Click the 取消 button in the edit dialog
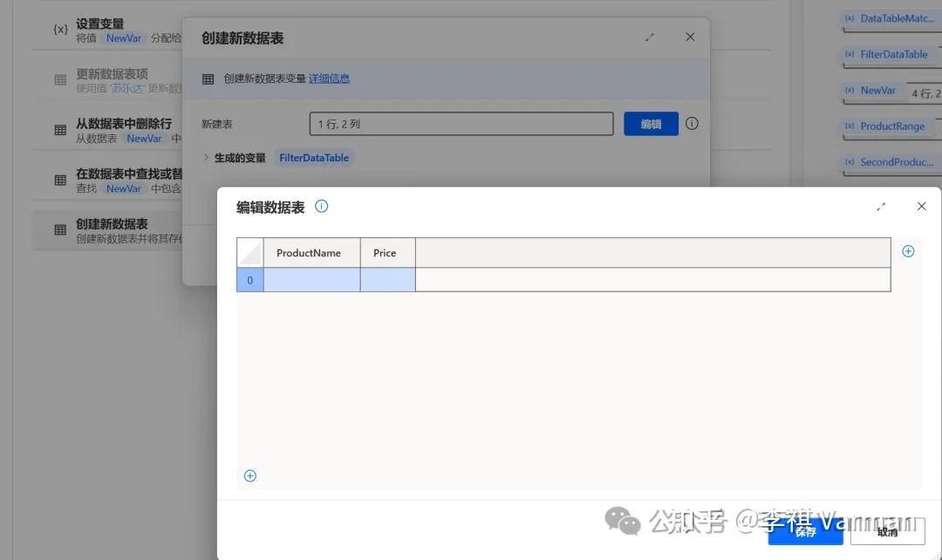942x560 pixels. (888, 531)
